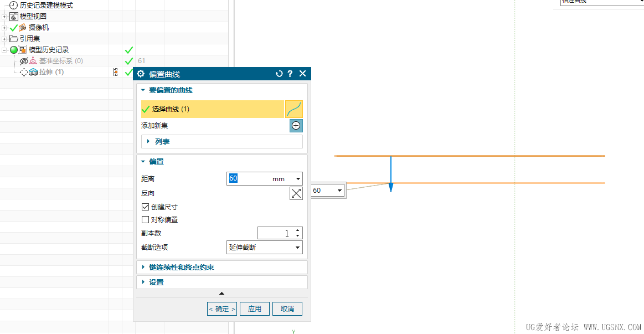Collapse the dialog with the bottom up-arrow
The image size is (644, 334).
[222, 294]
